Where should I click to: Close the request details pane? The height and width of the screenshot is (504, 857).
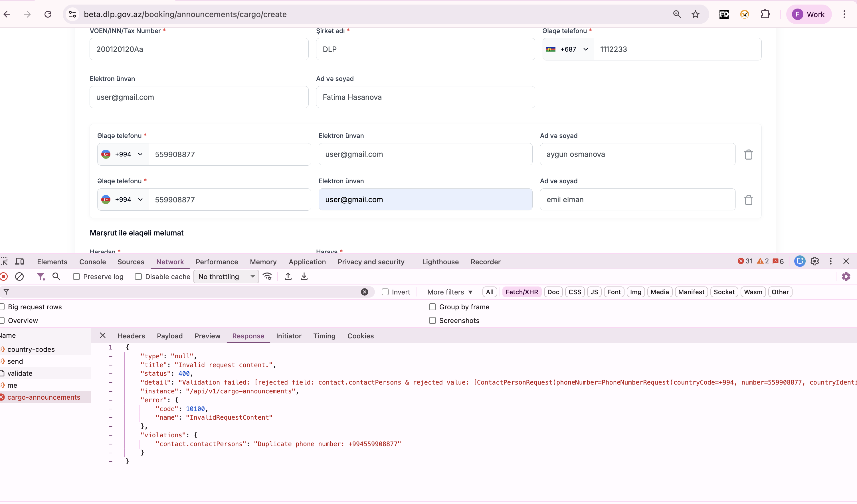coord(102,336)
